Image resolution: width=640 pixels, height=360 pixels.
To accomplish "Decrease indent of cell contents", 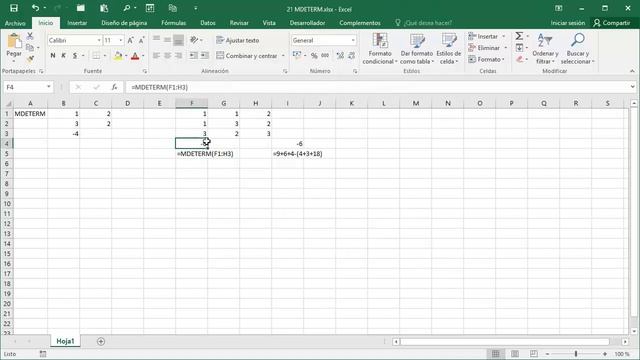I will [x=193, y=56].
